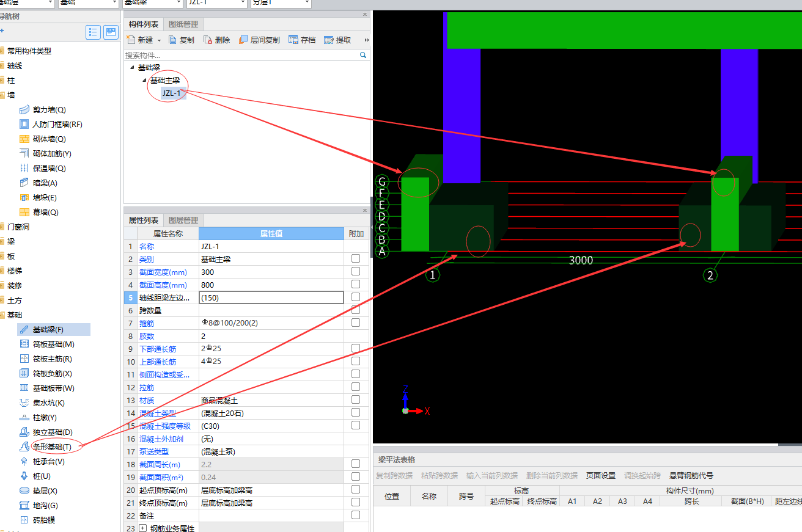Toggle 附加 checkbox for 类别 row

(356, 259)
